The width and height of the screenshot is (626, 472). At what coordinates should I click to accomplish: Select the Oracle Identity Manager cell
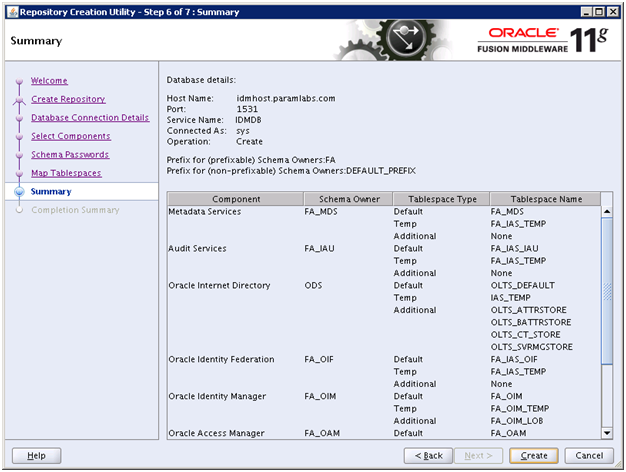pyautogui.click(x=217, y=396)
